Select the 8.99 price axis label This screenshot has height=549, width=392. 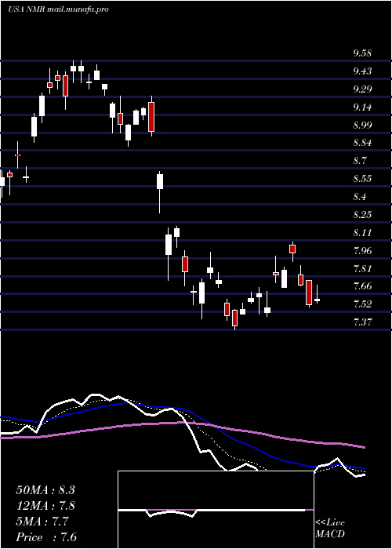362,125
